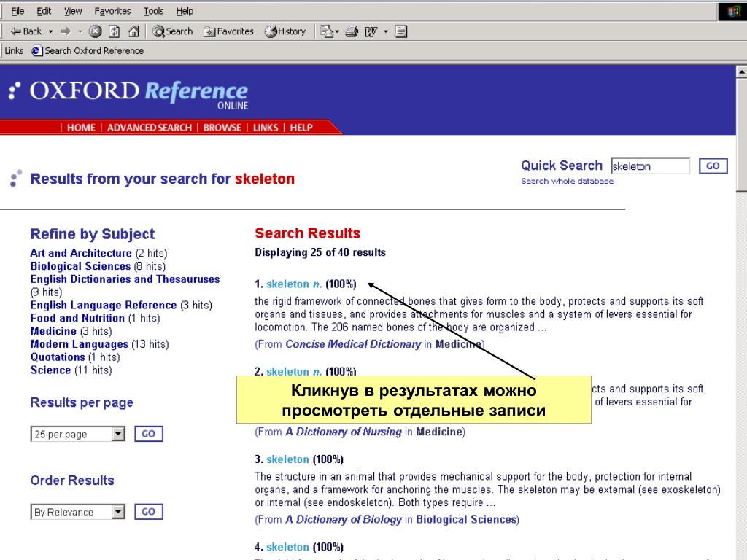Open A Dictionary of Nursing link
The height and width of the screenshot is (560, 747).
click(x=344, y=432)
